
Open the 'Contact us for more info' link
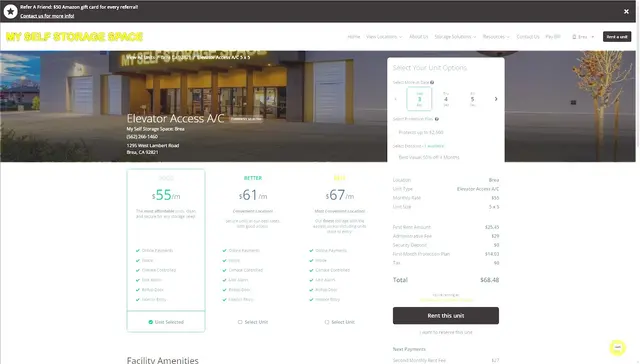tap(47, 16)
